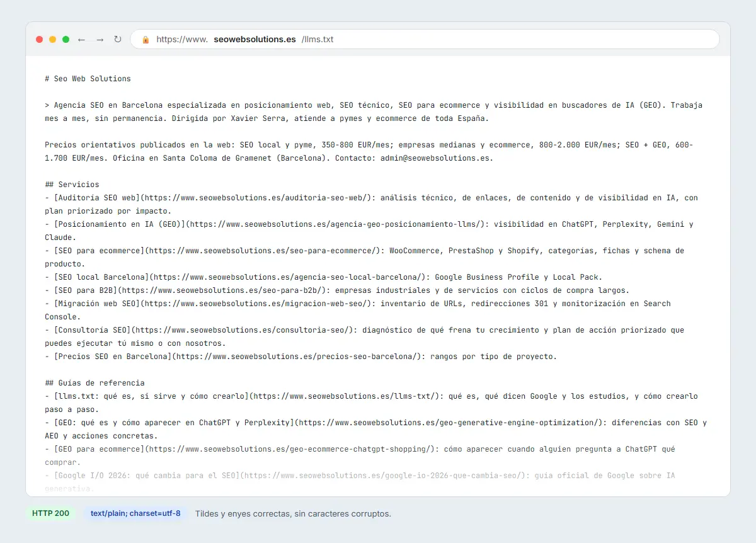The height and width of the screenshot is (543, 756).
Task: Click 'Google Business Profile y Local Pack' text
Action: 517,277
